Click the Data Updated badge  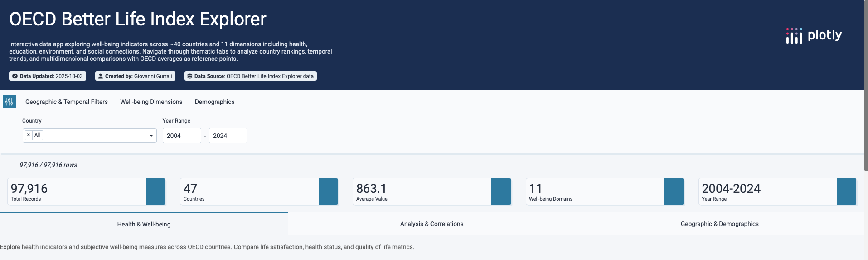[48, 76]
